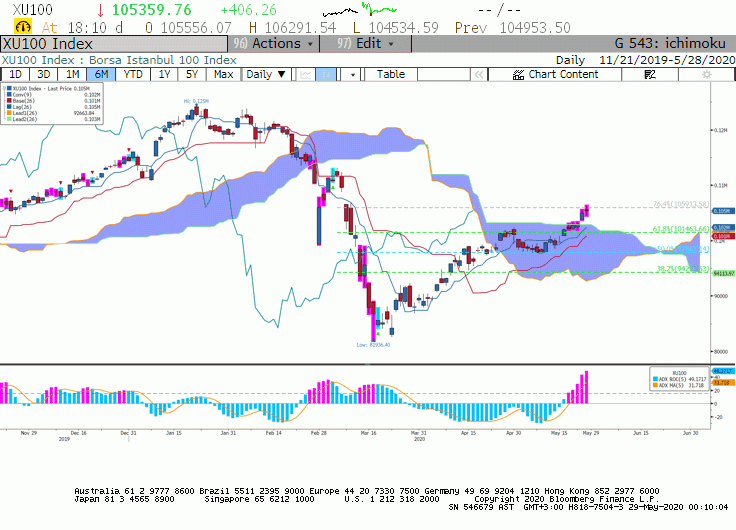Click the yellow gauge icon beside At
Screen dimensions: 736x530
pyautogui.click(x=23, y=27)
